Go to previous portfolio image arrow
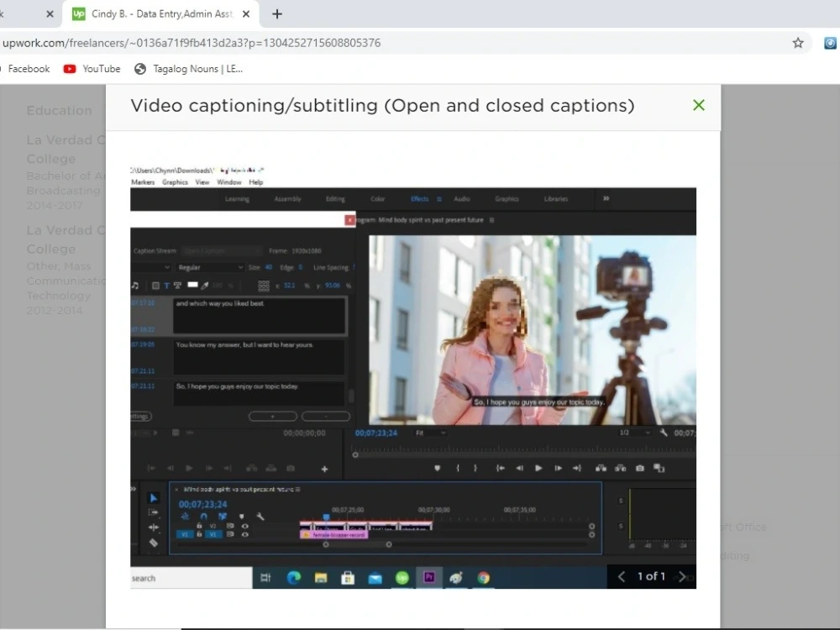Image resolution: width=840 pixels, height=630 pixels. coord(622,576)
